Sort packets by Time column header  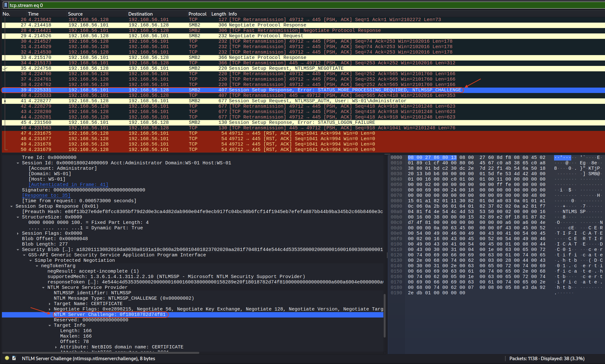click(x=33, y=14)
